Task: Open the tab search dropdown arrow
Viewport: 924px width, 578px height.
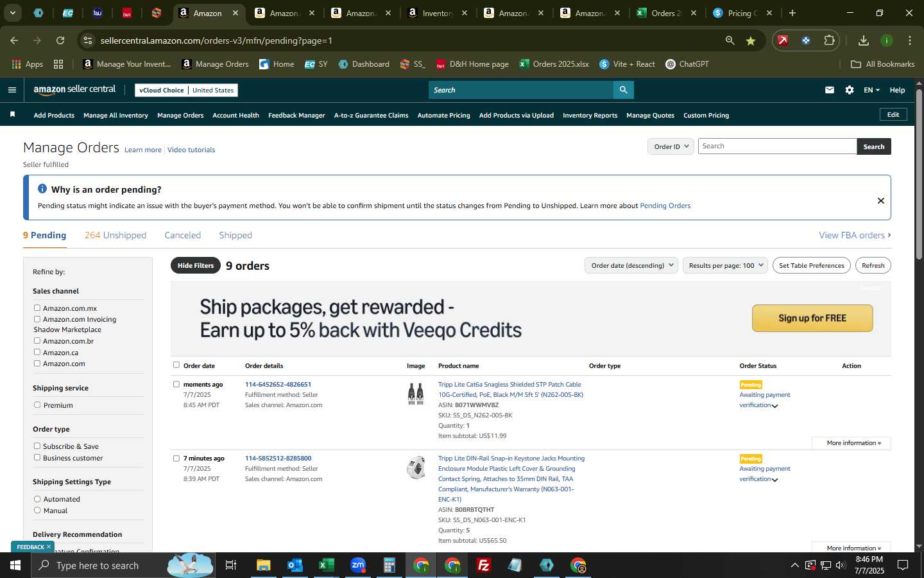Action: click(12, 13)
